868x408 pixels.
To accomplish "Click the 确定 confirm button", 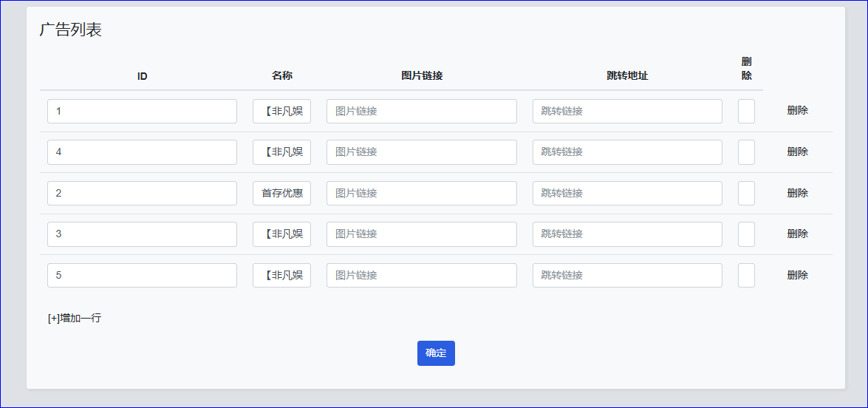I will click(436, 353).
